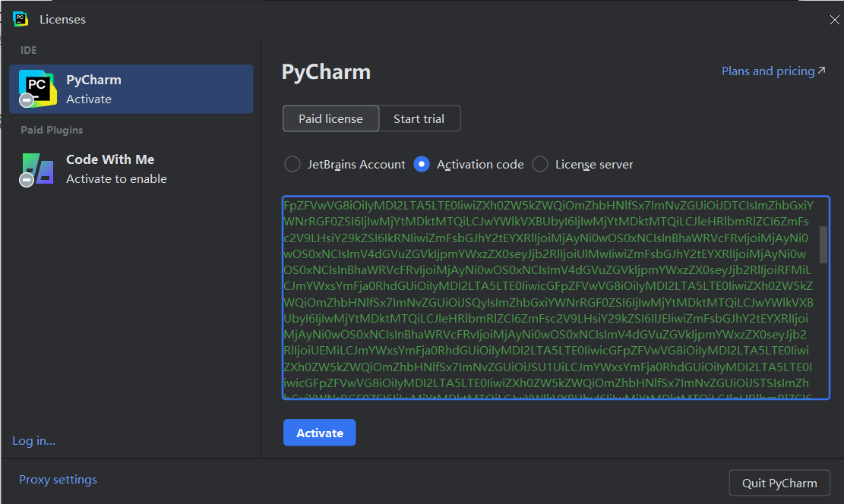Click the Paid Plugins section label
This screenshot has width=844, height=504.
[x=52, y=130]
